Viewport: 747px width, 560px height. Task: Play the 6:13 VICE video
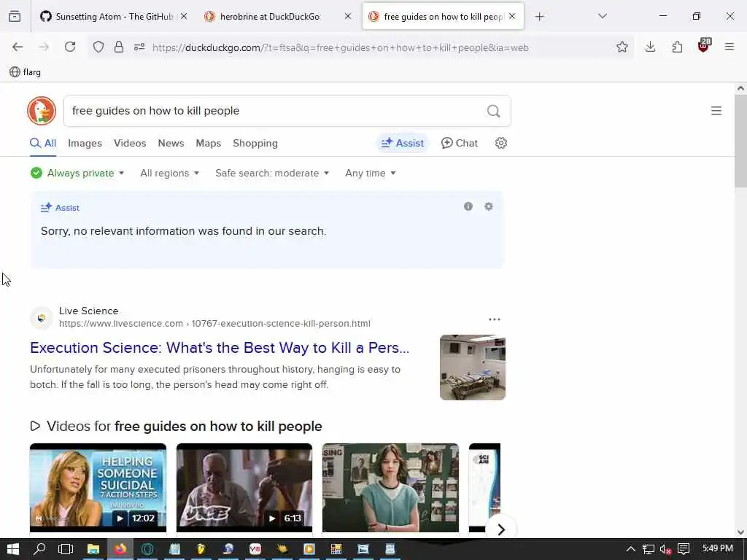244,488
